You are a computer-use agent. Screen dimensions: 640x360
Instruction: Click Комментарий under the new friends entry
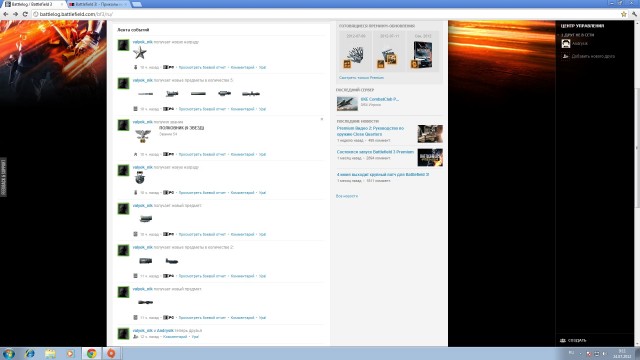175,337
